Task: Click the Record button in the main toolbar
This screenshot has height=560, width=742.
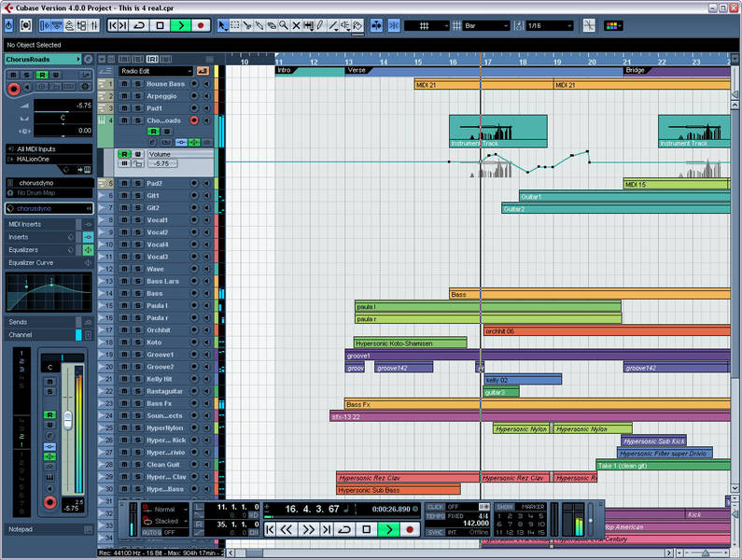Action: (x=201, y=25)
